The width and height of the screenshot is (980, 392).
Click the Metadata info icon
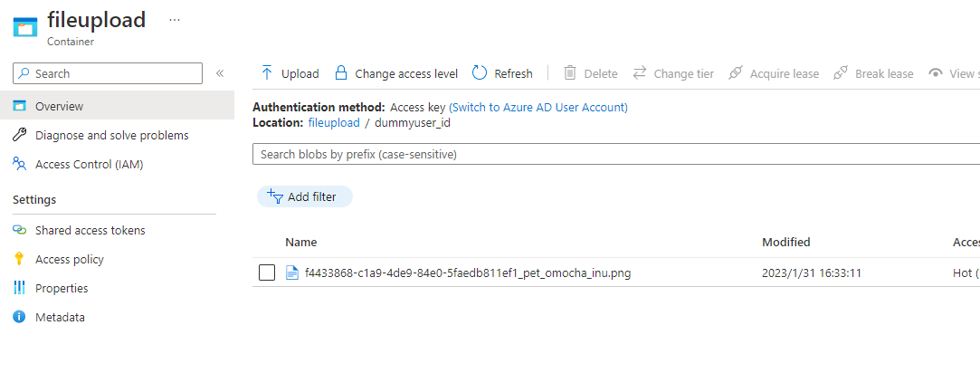click(19, 317)
